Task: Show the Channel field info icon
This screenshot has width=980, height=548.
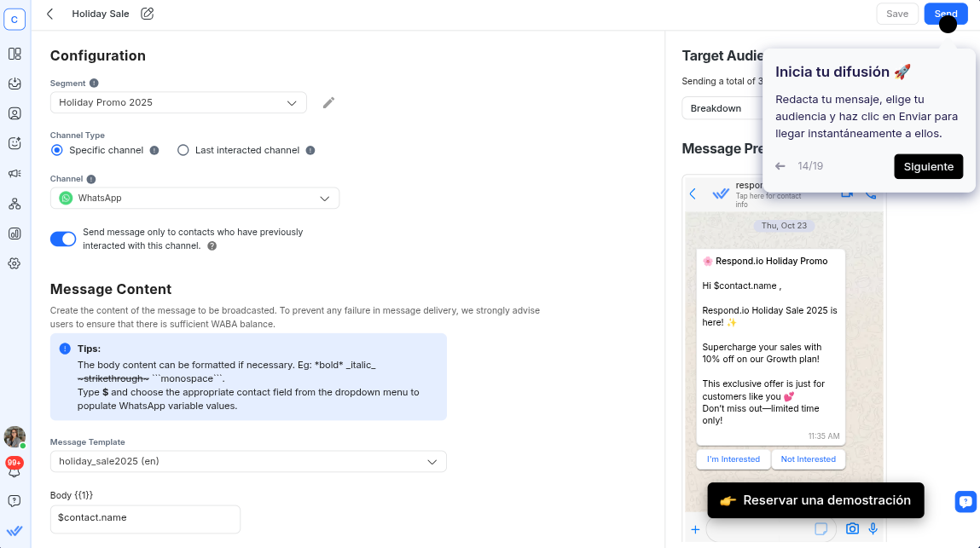Action: [91, 179]
